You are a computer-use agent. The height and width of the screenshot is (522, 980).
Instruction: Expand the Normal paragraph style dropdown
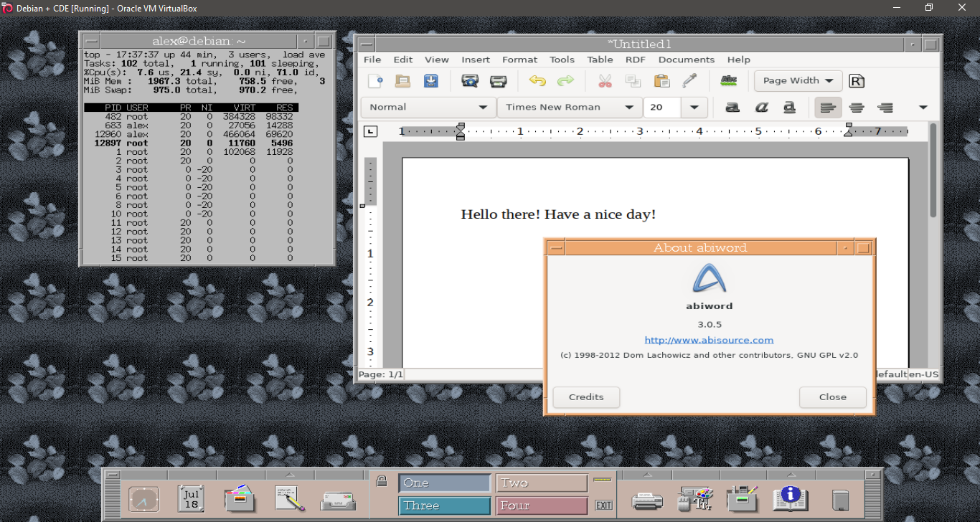(483, 108)
